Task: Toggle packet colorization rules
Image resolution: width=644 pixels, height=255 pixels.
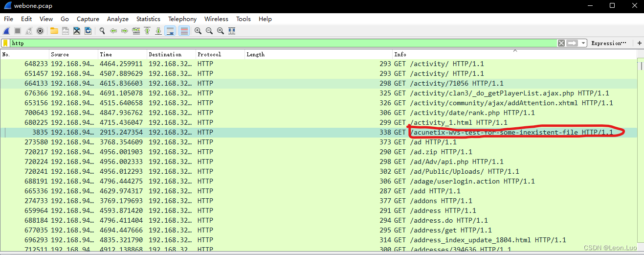Action: click(184, 31)
